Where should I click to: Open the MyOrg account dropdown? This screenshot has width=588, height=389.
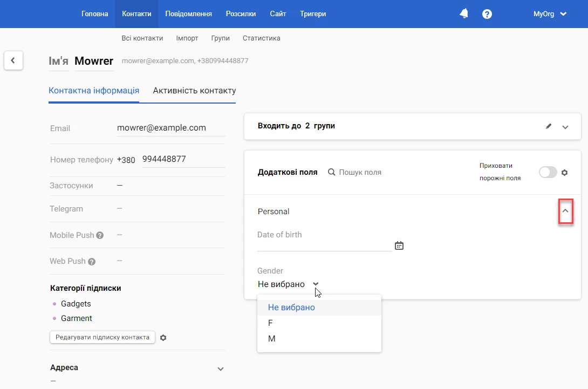(550, 14)
